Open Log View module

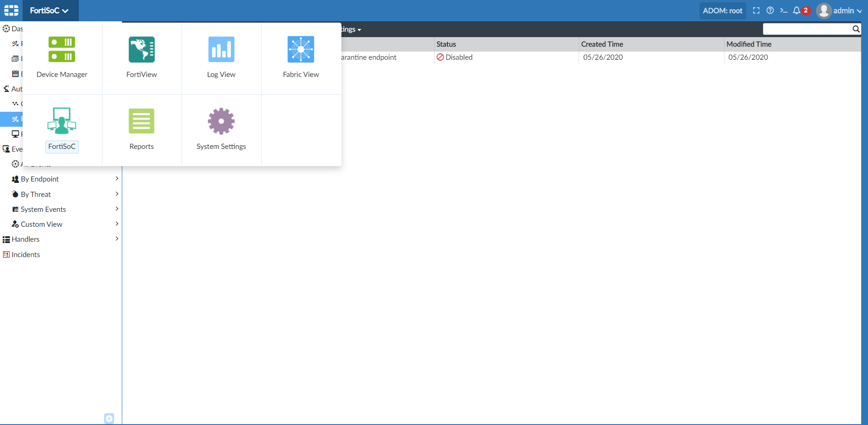point(221,57)
